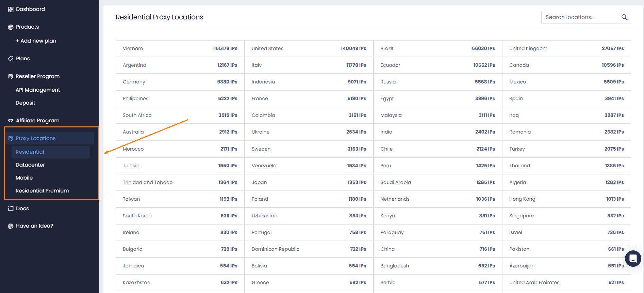Click Philippines location
Viewport: 644px width, 293px height.
(x=180, y=98)
